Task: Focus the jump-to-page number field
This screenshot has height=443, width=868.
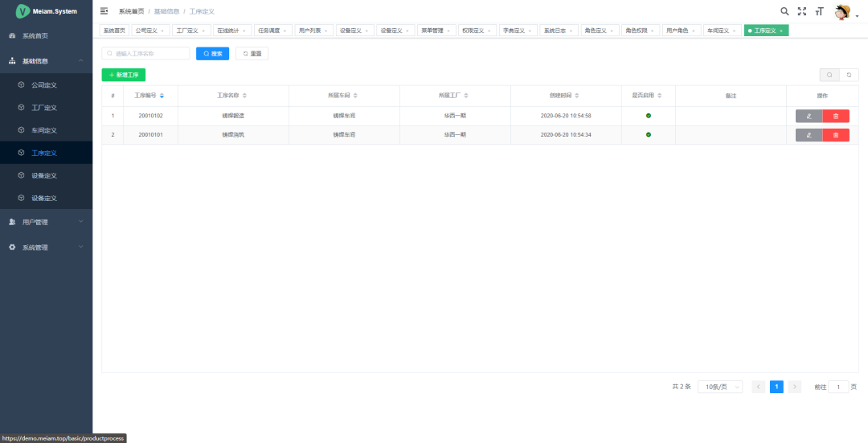Action: click(x=838, y=387)
